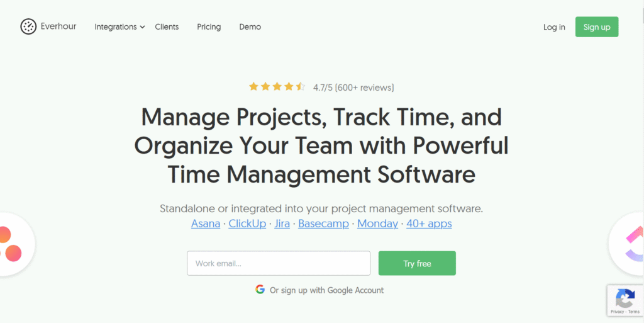Image resolution: width=644 pixels, height=323 pixels.
Task: Open the Asana integration link
Action: pyautogui.click(x=206, y=224)
